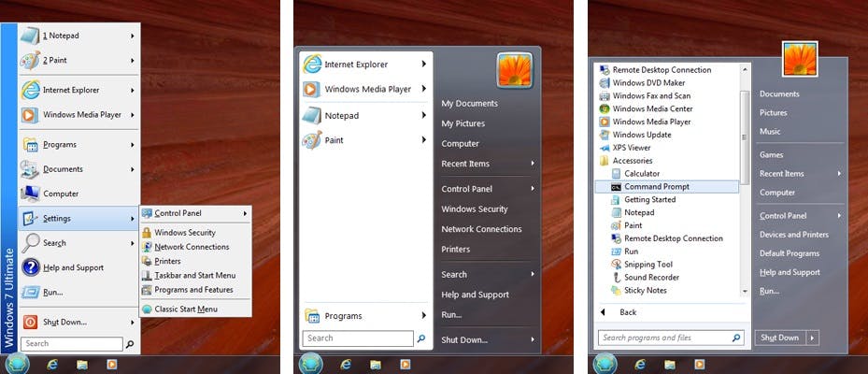Open Network Connections in Settings submenu
868x374 pixels.
click(192, 247)
